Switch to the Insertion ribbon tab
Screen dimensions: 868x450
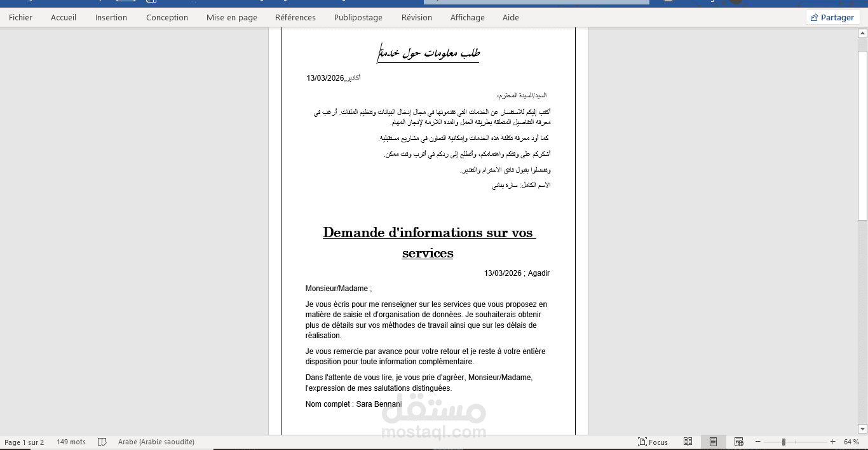pyautogui.click(x=111, y=17)
